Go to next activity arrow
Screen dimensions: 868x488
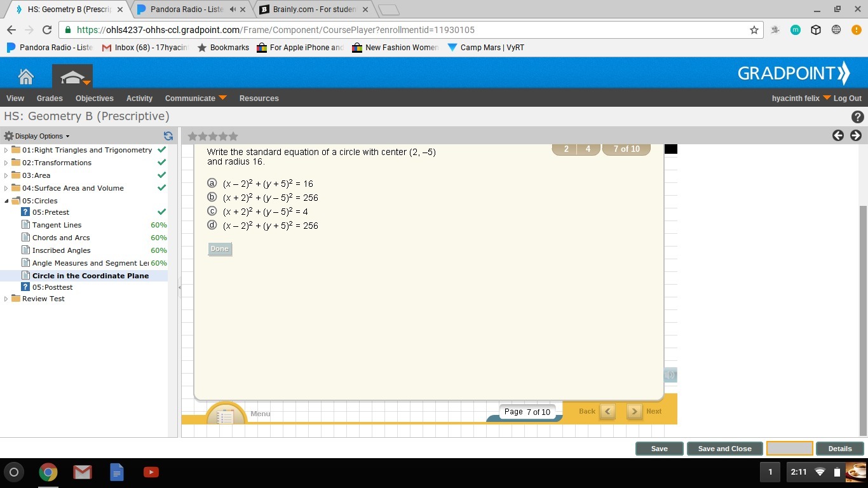click(856, 135)
